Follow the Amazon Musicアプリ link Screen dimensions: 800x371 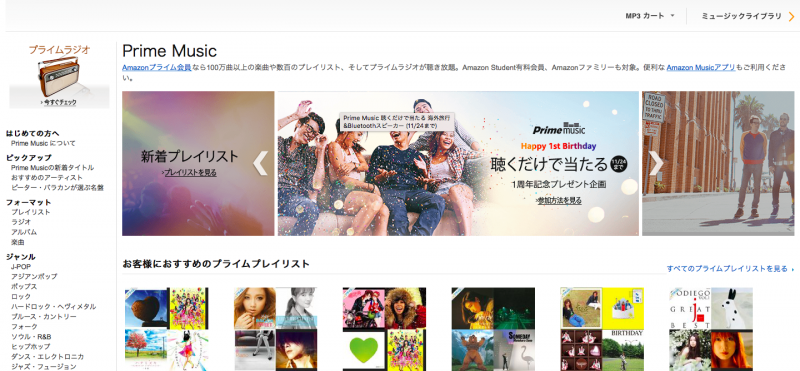[701, 67]
